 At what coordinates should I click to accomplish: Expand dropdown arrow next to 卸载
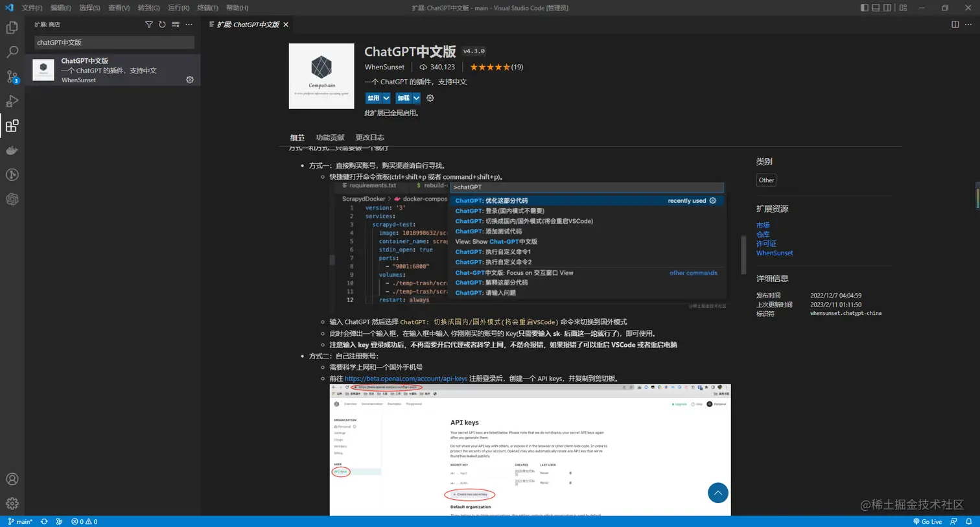pyautogui.click(x=416, y=98)
